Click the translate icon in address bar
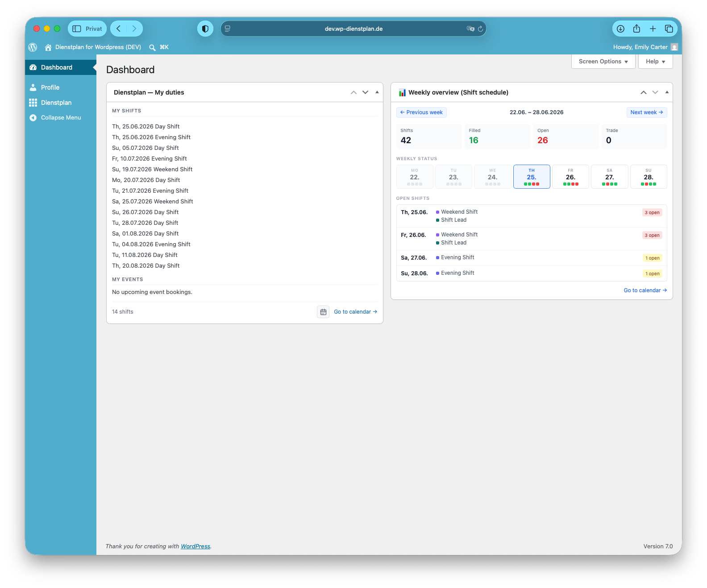This screenshot has height=588, width=707. pos(470,29)
